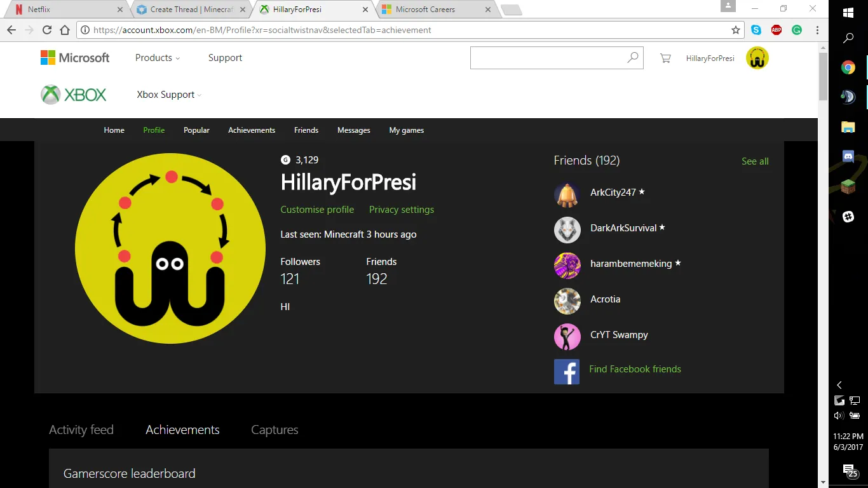Go to the browser home page
The width and height of the screenshot is (868, 488).
(x=65, y=30)
